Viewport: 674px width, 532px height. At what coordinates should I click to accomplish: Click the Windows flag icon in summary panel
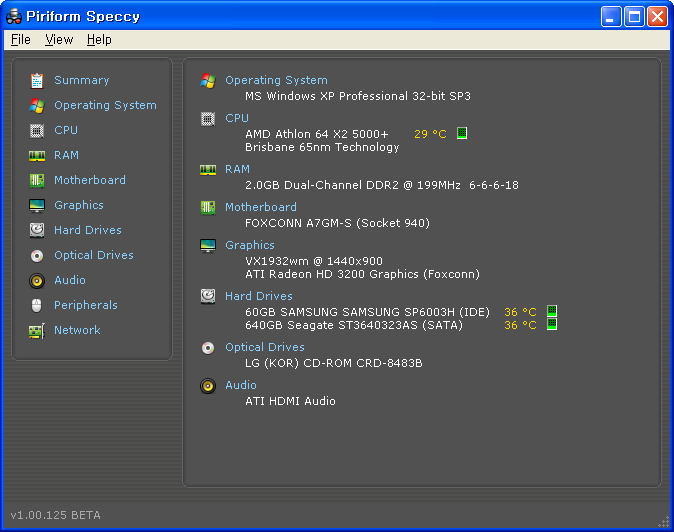(208, 80)
